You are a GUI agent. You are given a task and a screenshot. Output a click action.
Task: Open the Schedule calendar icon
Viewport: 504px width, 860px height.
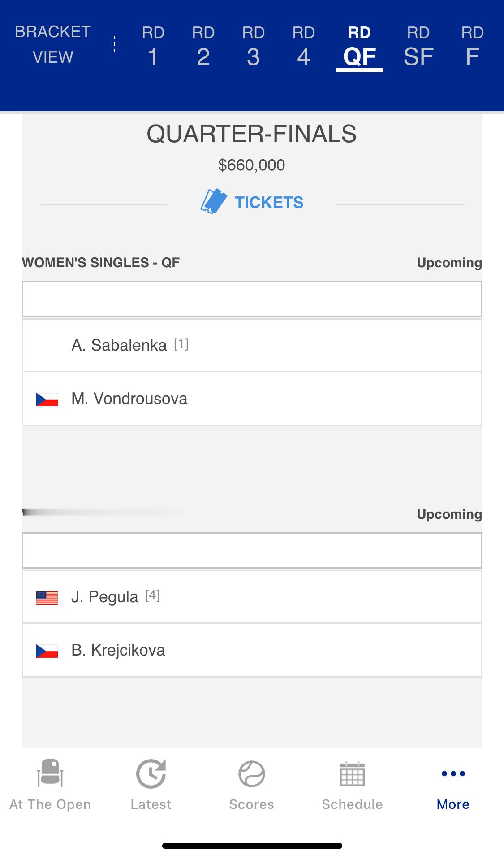coord(352,774)
